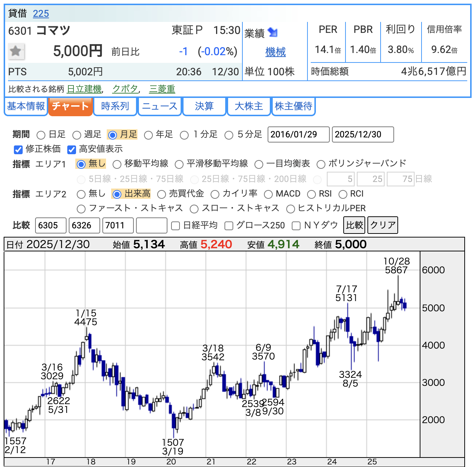Open the 機械 sector link
The image size is (476, 467).
[x=275, y=52]
